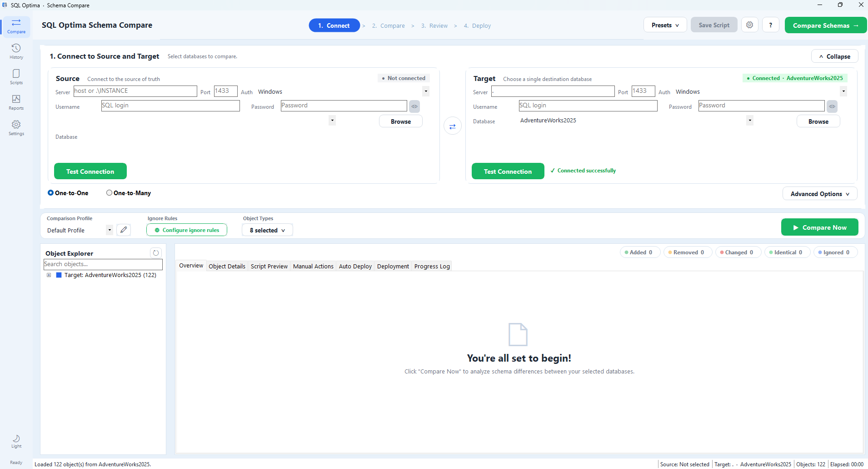Open the Compare sidebar section
Image resolution: width=868 pixels, height=469 pixels.
(x=16, y=26)
